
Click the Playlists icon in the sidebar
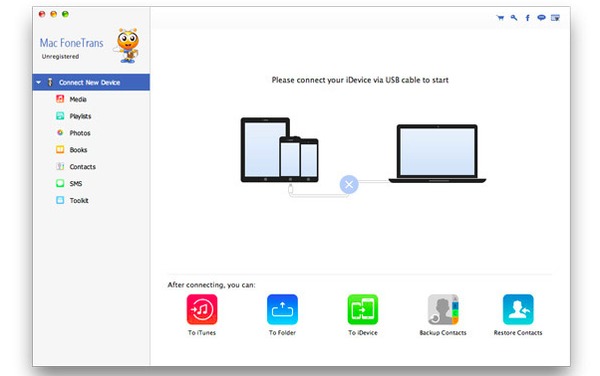click(60, 116)
